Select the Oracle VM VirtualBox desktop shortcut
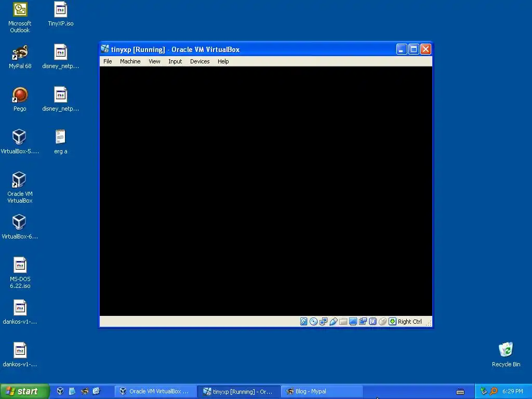The height and width of the screenshot is (399, 532). point(20,188)
